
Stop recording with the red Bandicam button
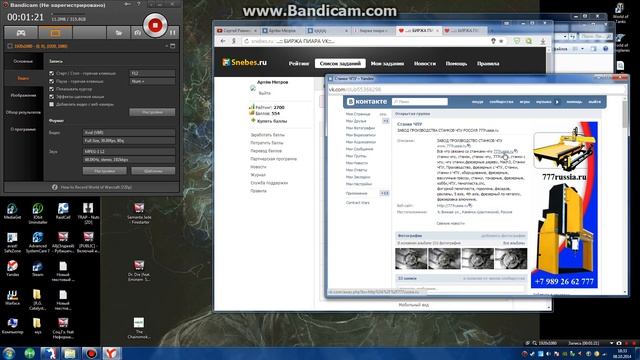155,25
